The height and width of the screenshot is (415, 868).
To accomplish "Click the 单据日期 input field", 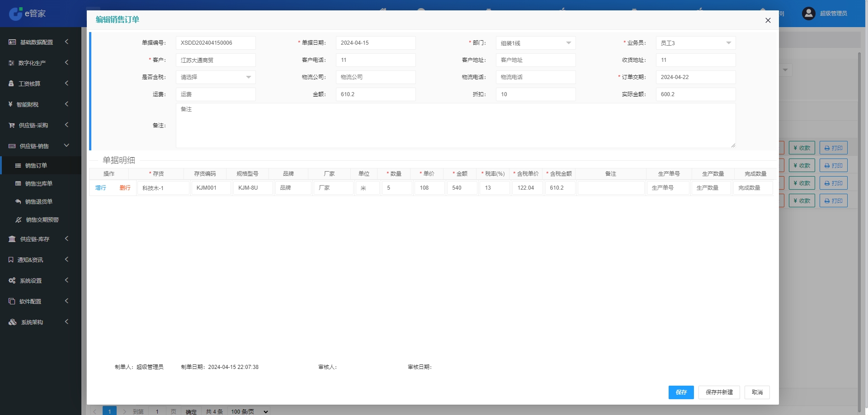I will [x=376, y=43].
